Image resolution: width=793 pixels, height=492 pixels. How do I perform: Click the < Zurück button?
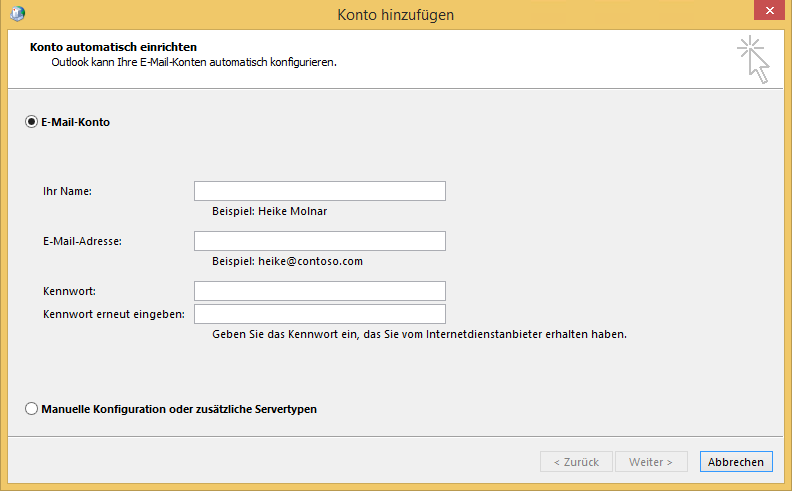click(575, 462)
